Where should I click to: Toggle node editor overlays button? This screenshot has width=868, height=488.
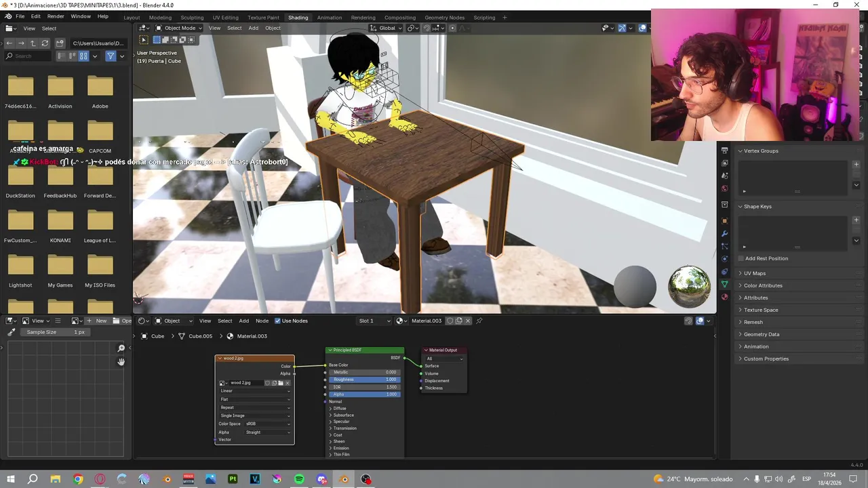(700, 321)
